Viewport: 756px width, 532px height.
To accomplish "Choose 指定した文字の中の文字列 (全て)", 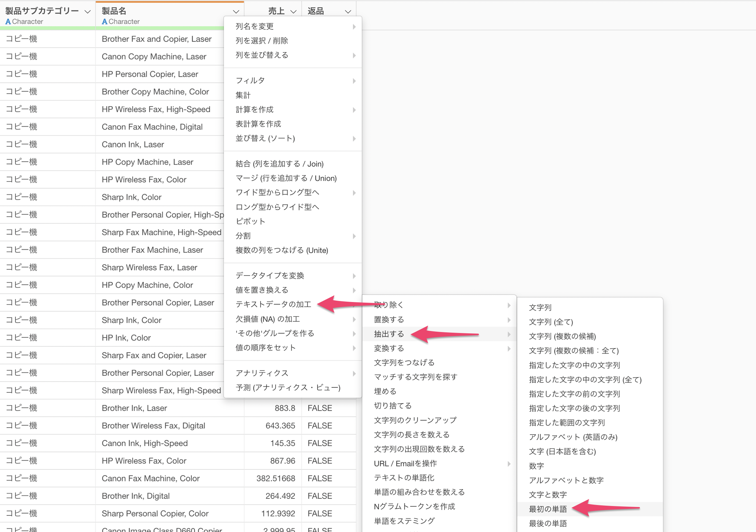I will pyautogui.click(x=590, y=380).
